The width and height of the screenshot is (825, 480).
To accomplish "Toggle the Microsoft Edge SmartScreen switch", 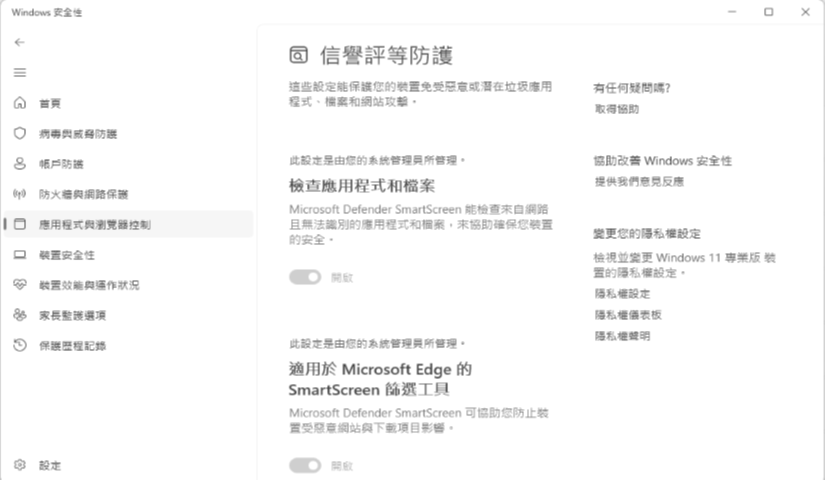I will (x=305, y=466).
